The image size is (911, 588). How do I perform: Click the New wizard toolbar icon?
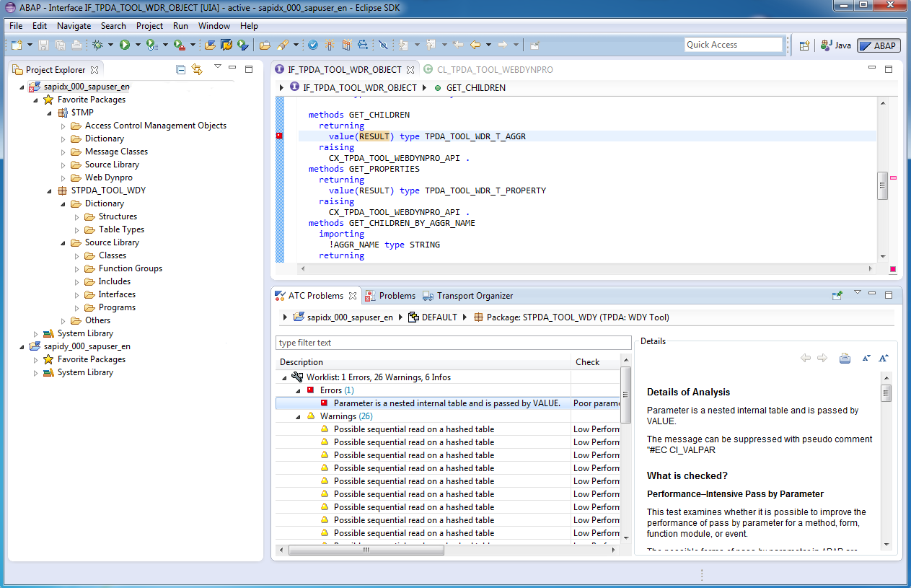(16, 45)
